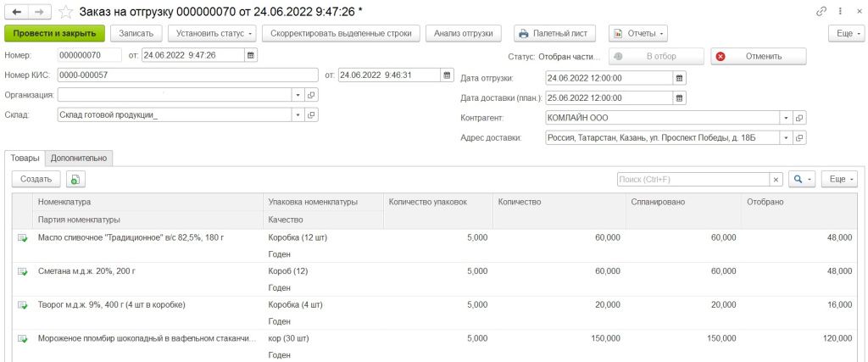The height and width of the screenshot is (362, 868).
Task: Open the Установить статус dropdown
Action: click(x=213, y=33)
